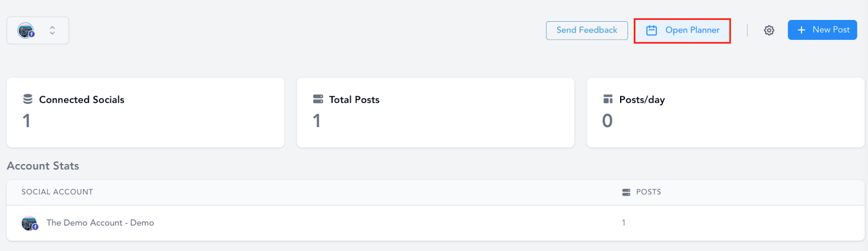Click the POSTS column header label
This screenshot has width=868, height=251.
(x=648, y=192)
